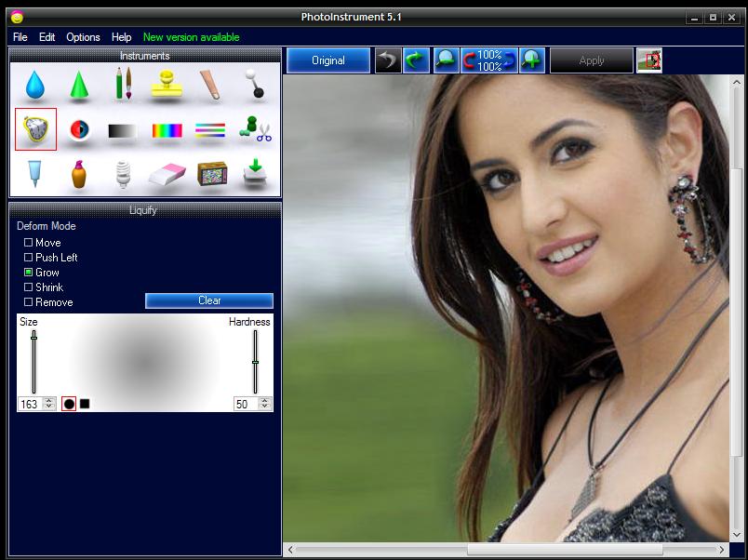748x560 pixels.
Task: Enable the Shrink deform mode
Action: pos(28,287)
